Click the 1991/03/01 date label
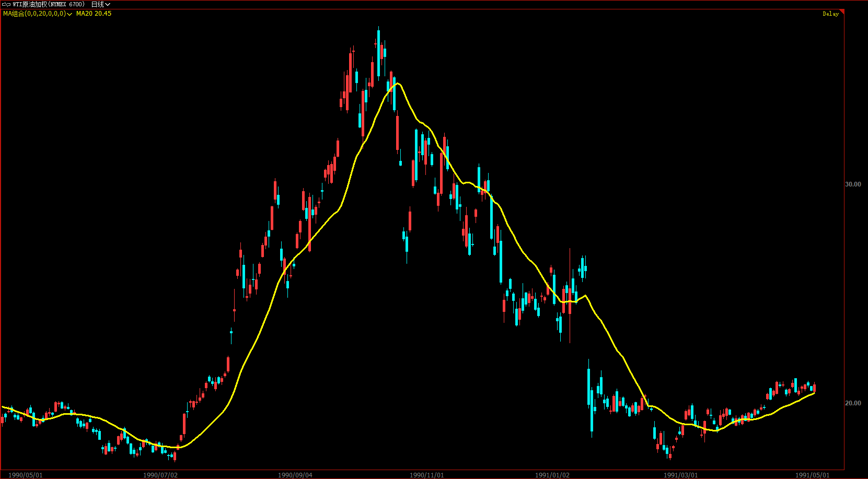 [x=681, y=475]
